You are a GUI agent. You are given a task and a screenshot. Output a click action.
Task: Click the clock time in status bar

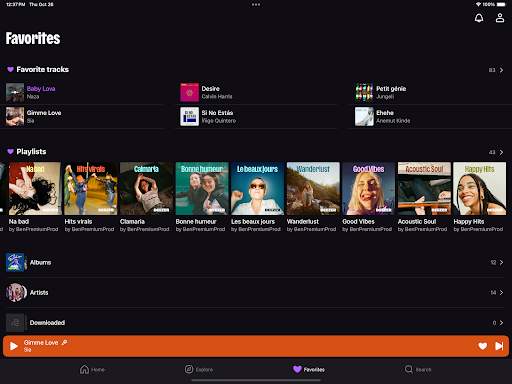point(16,4)
